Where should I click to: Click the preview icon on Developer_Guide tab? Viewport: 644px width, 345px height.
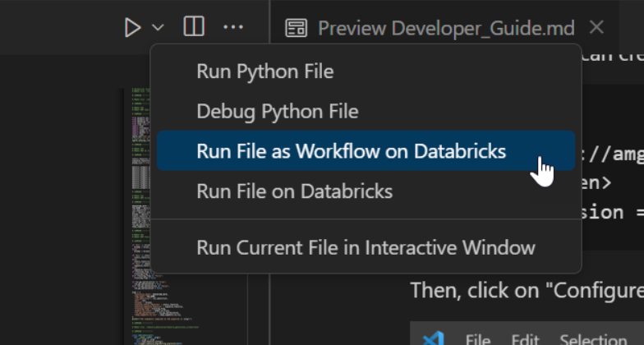[x=296, y=28]
